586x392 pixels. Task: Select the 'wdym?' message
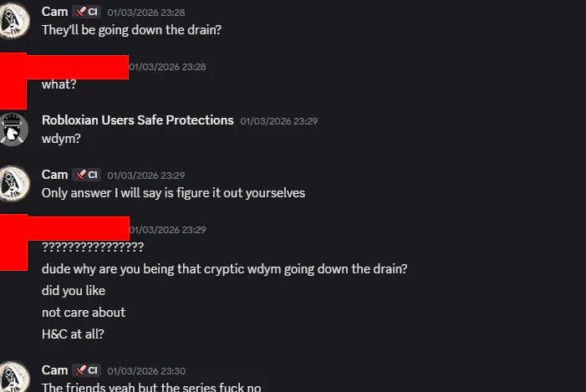tap(61, 139)
